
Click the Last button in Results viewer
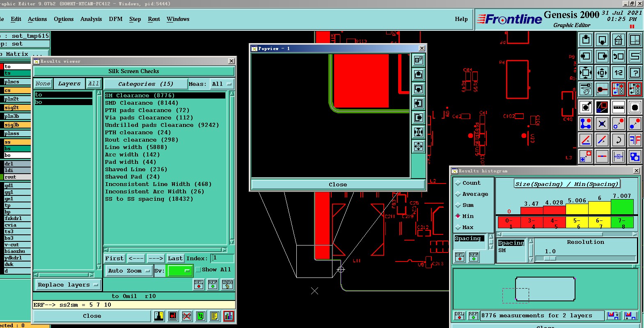point(175,259)
